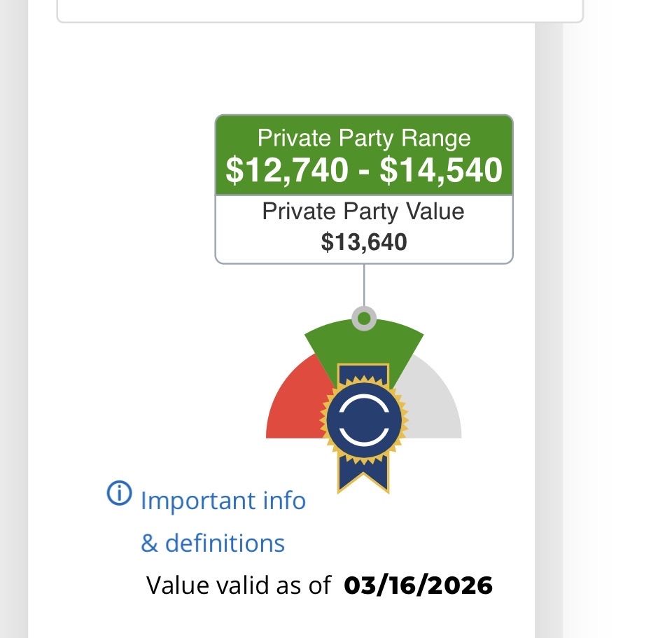Click the 'Private Party Value' label

click(363, 211)
